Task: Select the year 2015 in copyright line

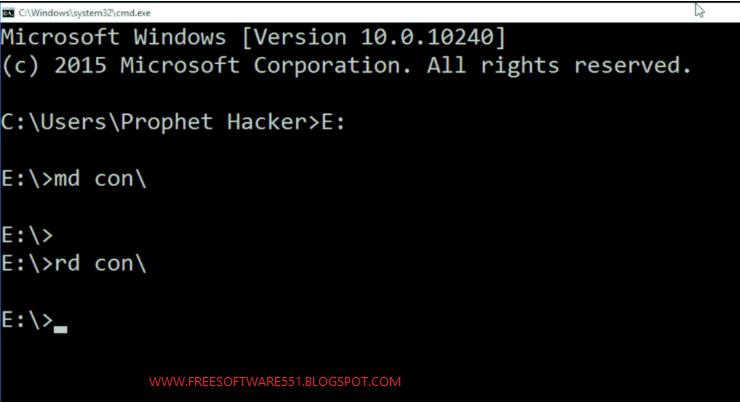Action: pos(80,65)
